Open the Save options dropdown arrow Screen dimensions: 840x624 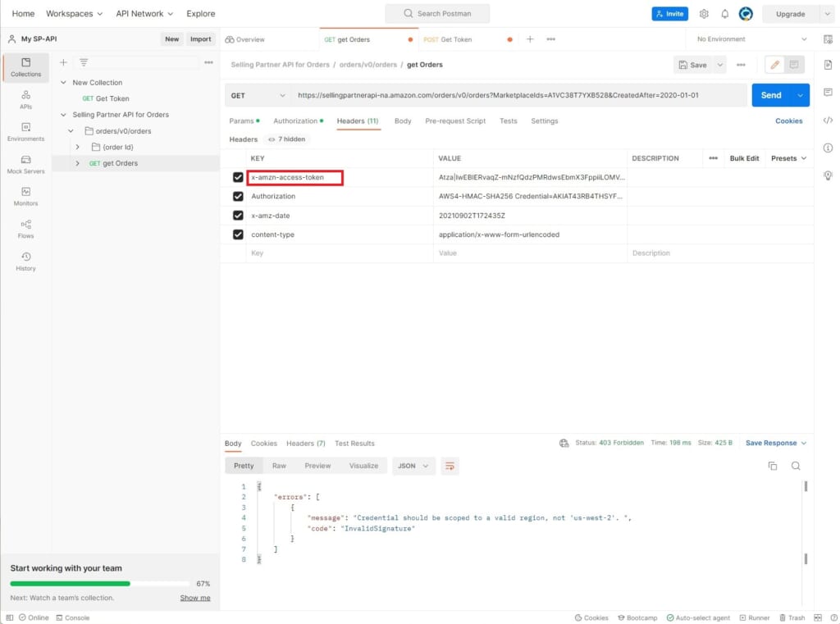pyautogui.click(x=719, y=65)
